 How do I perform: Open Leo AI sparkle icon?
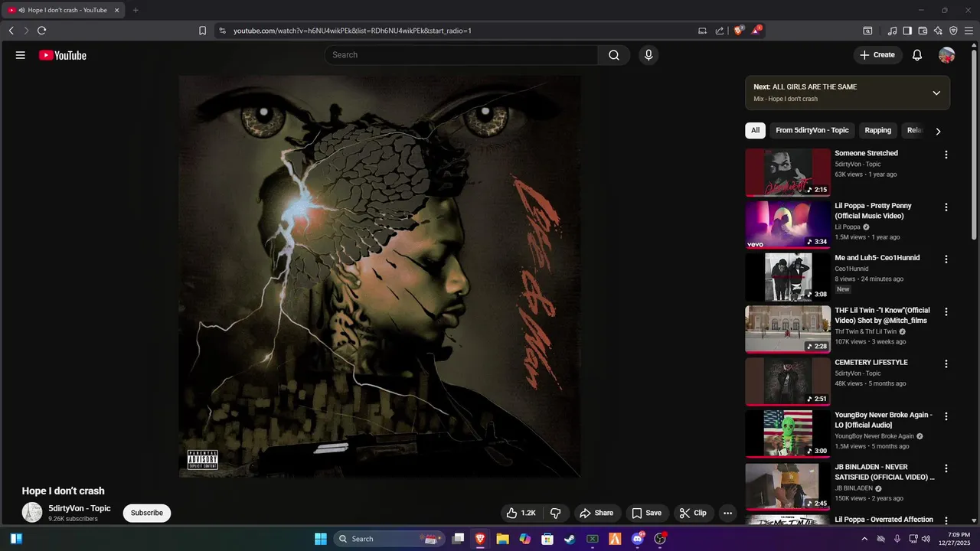[x=938, y=31]
